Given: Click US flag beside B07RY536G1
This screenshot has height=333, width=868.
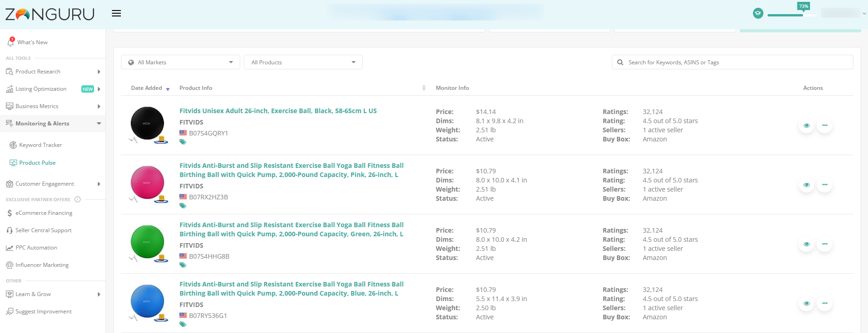Looking at the screenshot, I should [x=183, y=316].
